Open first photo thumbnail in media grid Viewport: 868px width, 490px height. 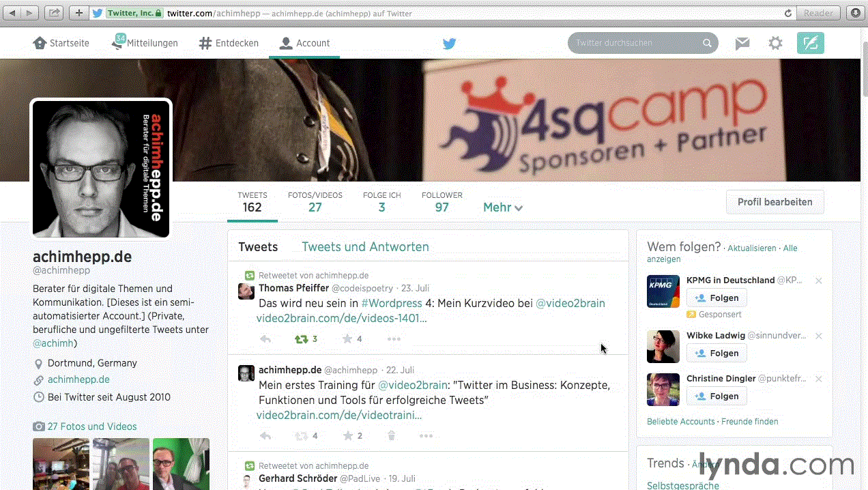(x=61, y=464)
